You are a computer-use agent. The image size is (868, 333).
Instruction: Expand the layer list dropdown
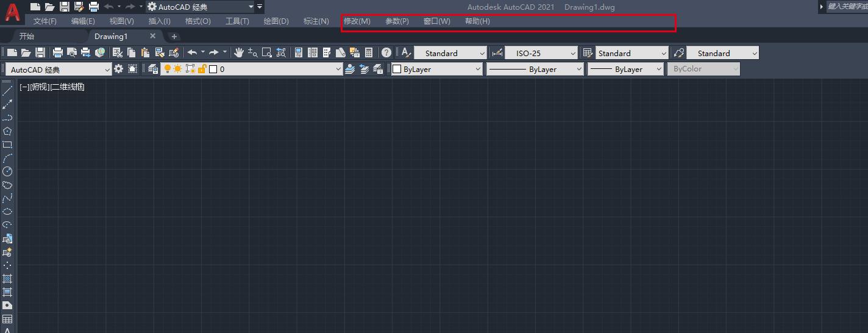click(x=338, y=69)
